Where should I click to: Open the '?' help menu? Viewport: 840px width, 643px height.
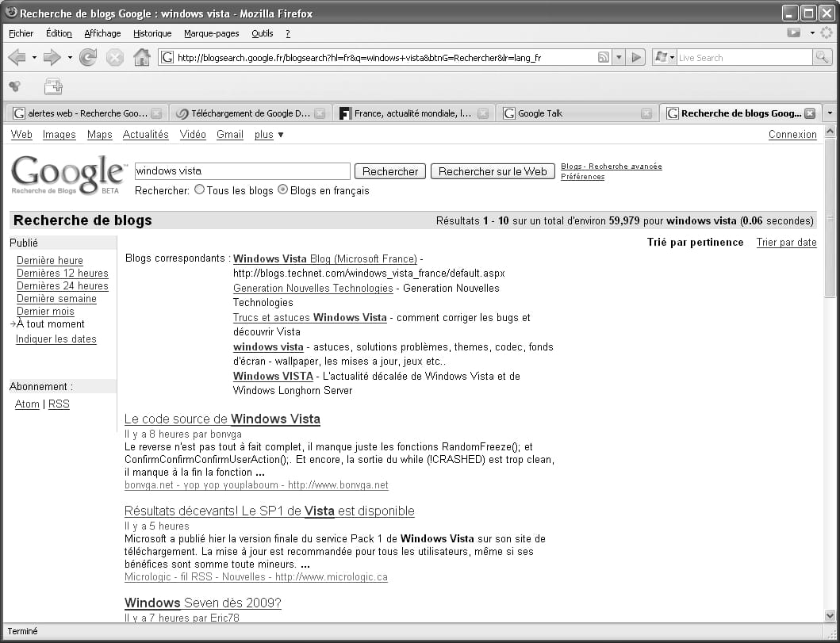click(x=288, y=33)
